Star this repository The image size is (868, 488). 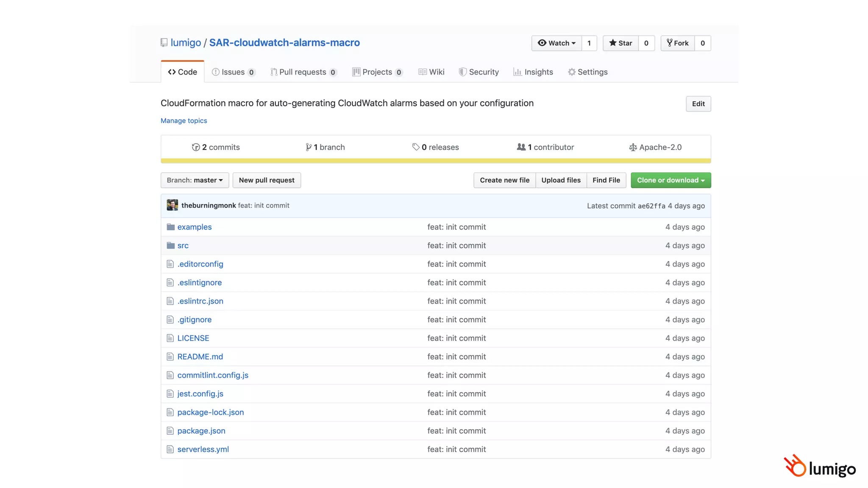coord(620,43)
